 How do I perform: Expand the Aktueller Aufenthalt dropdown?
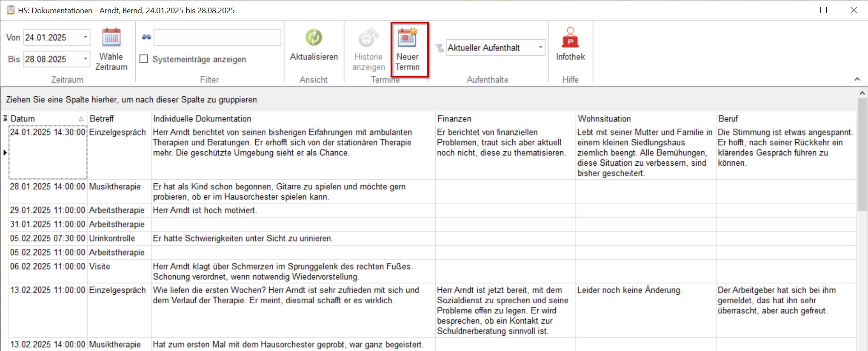click(x=540, y=48)
